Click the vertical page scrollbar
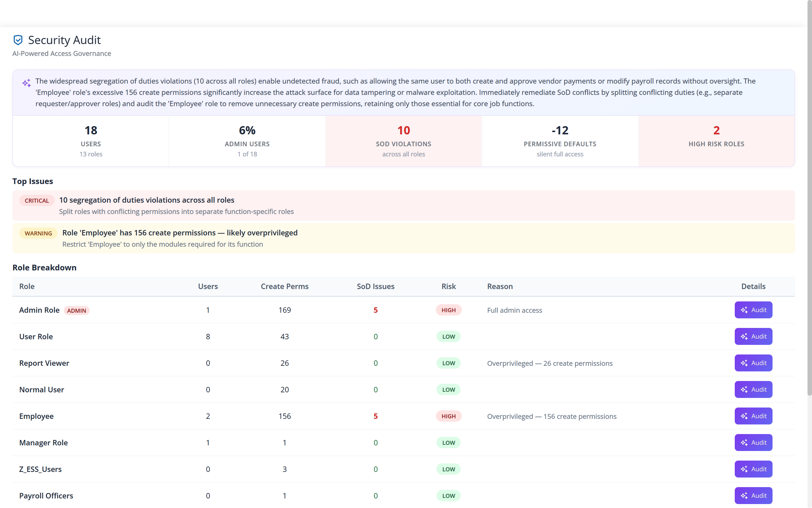The width and height of the screenshot is (812, 508). (x=809, y=198)
